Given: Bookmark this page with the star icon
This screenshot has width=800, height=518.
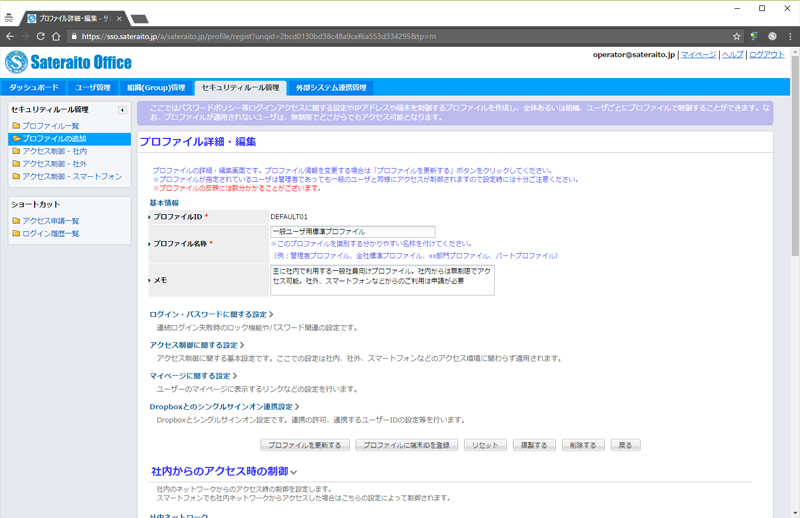Looking at the screenshot, I should click(x=737, y=37).
